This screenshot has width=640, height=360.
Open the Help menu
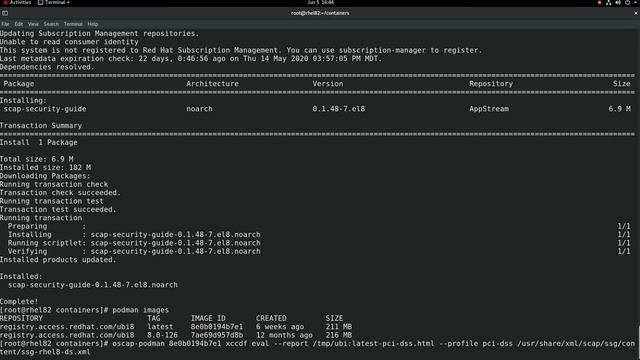[93, 24]
